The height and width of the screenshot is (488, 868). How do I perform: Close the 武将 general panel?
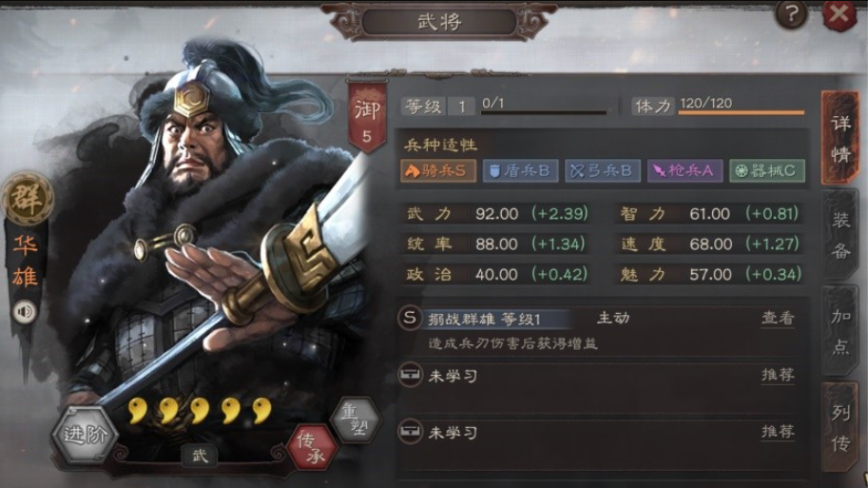click(x=839, y=14)
